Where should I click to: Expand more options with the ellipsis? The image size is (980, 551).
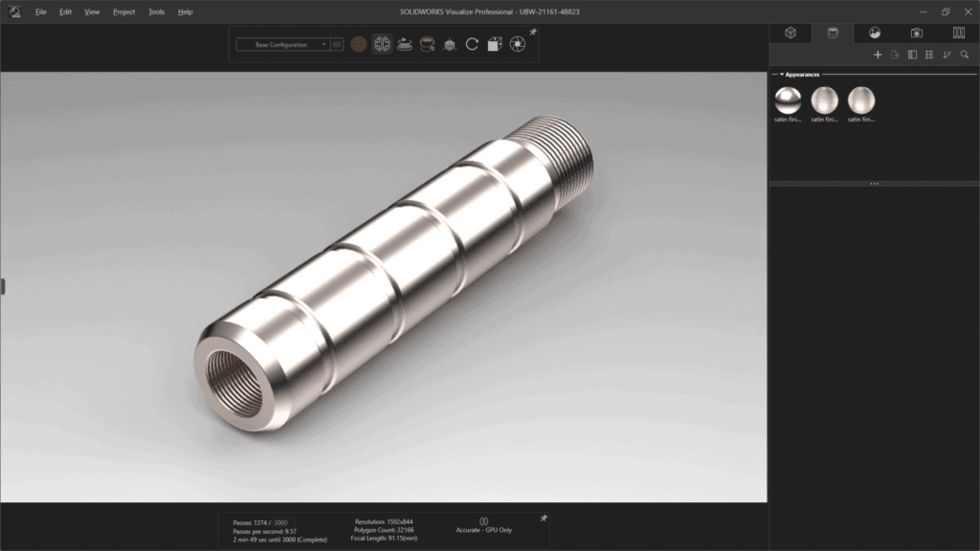874,182
